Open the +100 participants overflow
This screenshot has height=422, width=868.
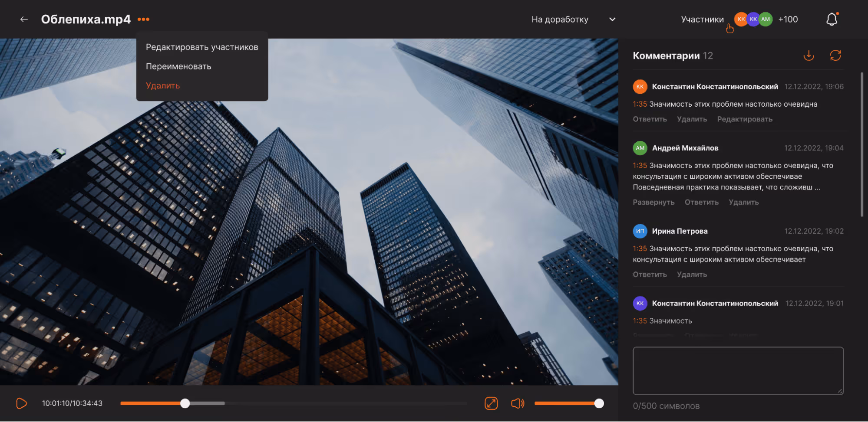coord(788,19)
